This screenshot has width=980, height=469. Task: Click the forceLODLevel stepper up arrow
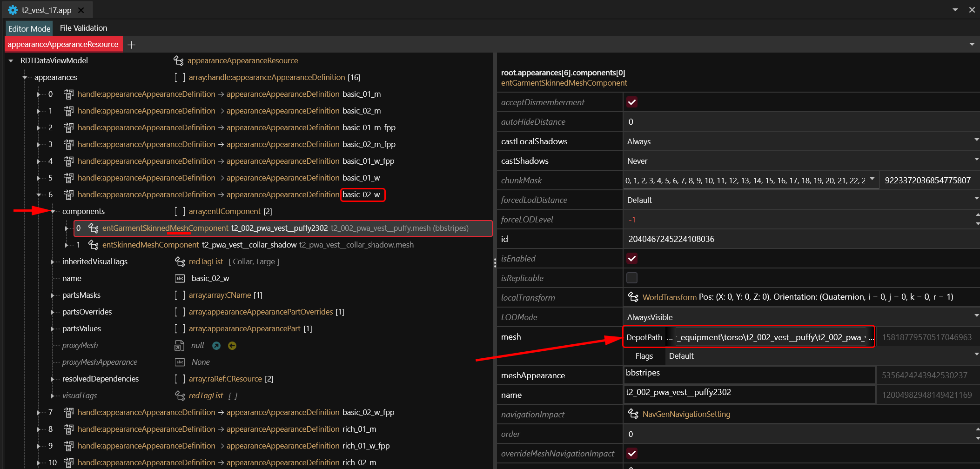click(977, 215)
